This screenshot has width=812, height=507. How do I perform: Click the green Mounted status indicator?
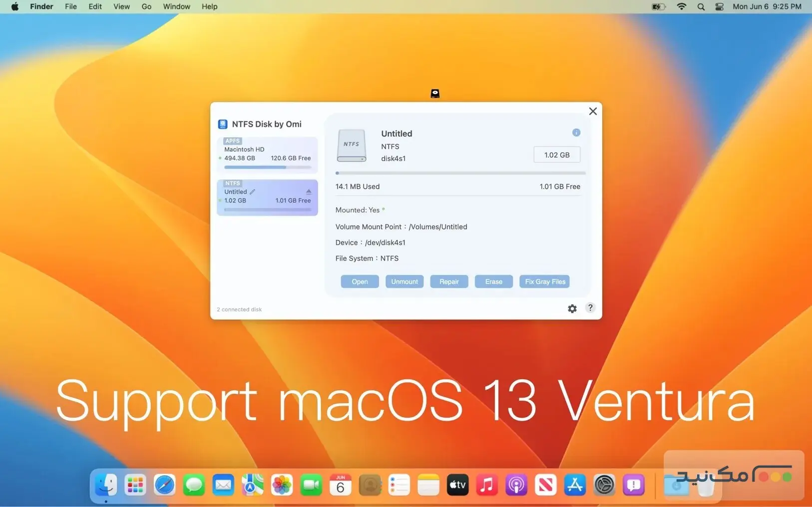point(383,210)
